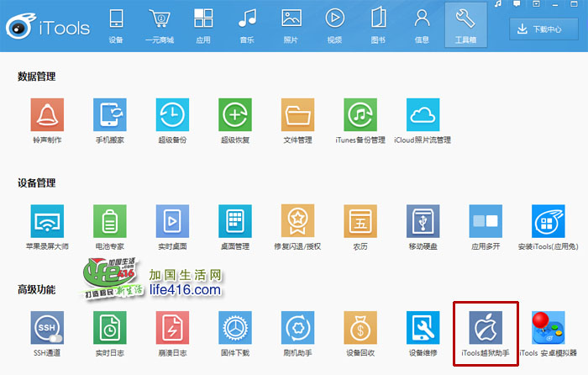Image resolution: width=588 pixels, height=375 pixels.
Task: Go to the 照片 photos tab
Action: [291, 25]
